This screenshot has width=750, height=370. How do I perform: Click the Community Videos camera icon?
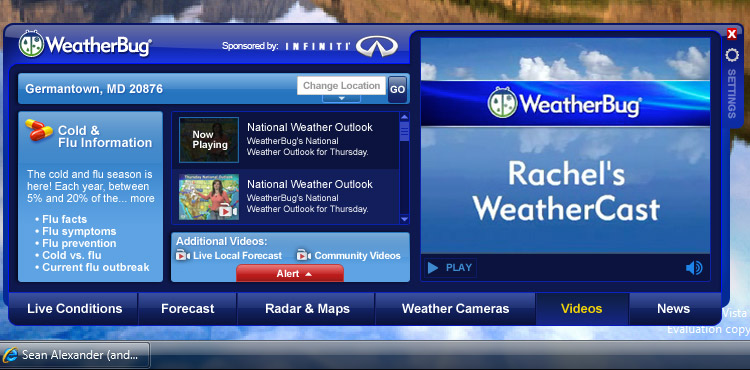click(304, 255)
